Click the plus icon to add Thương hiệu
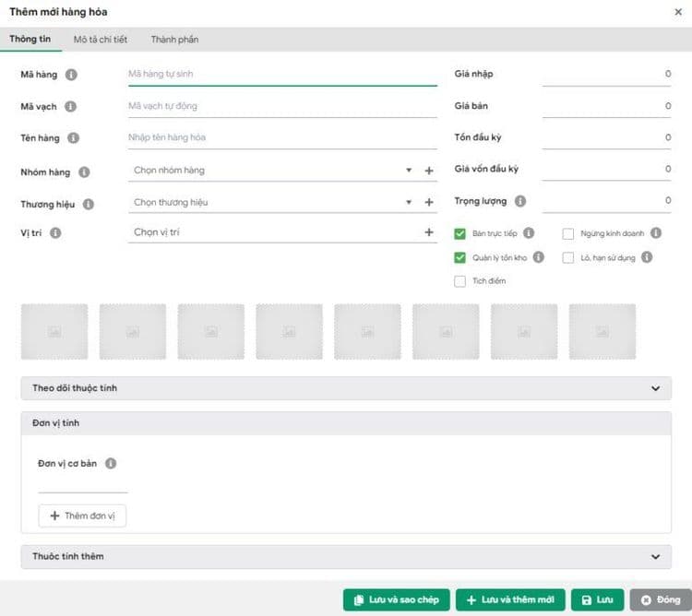Screen dimensions: 692x616 pos(429,203)
